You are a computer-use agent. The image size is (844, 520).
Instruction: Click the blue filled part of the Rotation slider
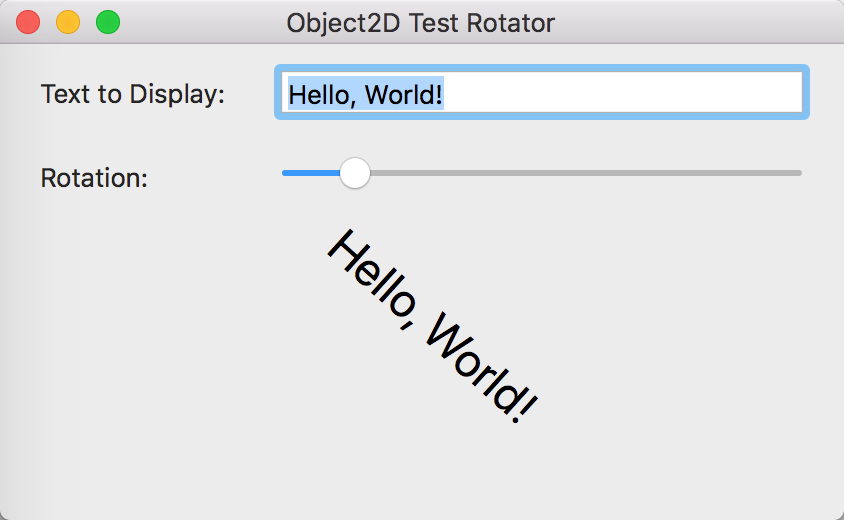click(x=310, y=173)
